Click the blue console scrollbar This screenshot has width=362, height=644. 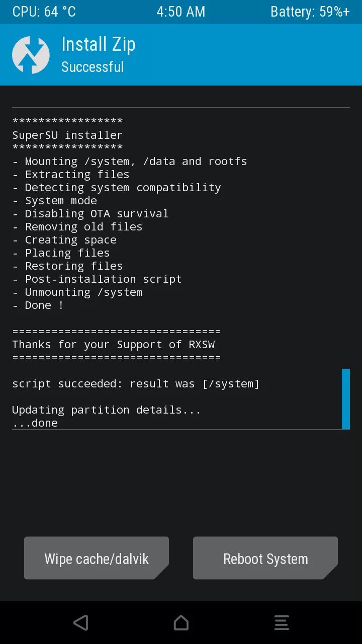point(346,399)
